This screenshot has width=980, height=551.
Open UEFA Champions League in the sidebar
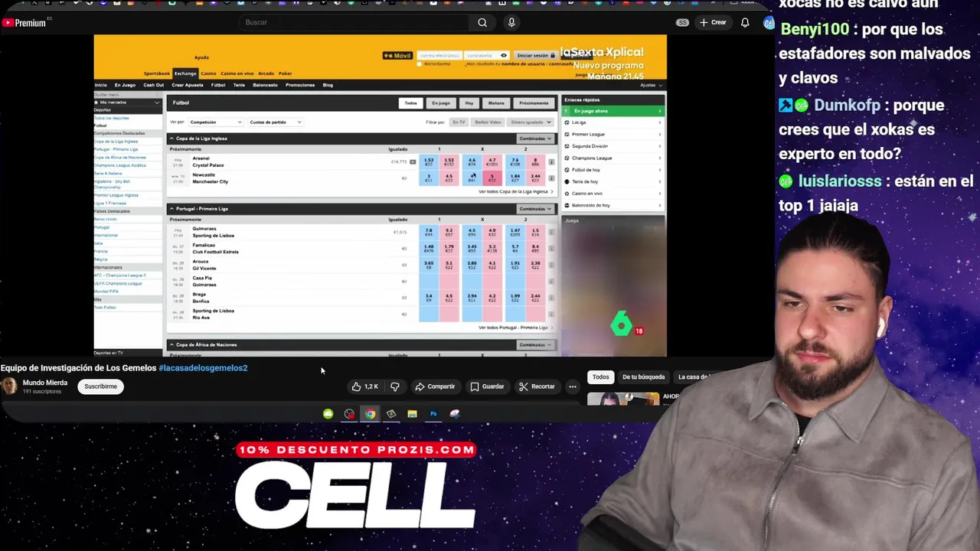[x=118, y=284]
